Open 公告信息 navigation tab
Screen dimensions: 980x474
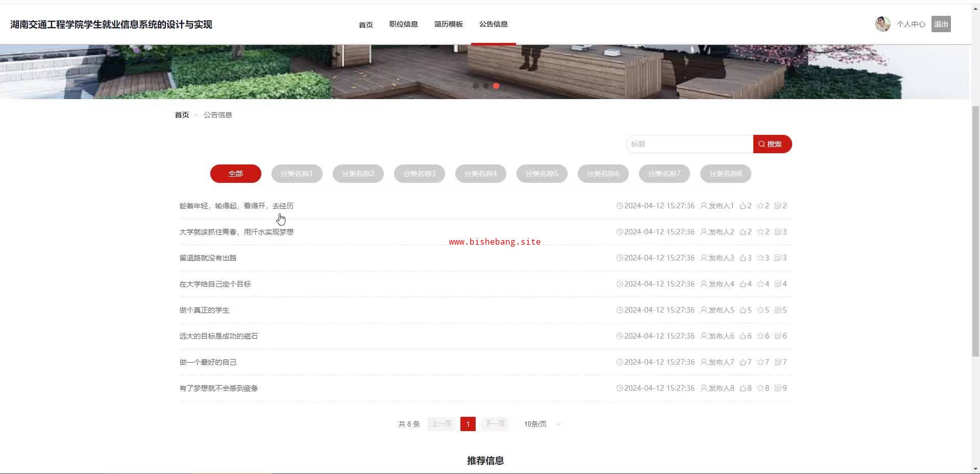(x=494, y=24)
